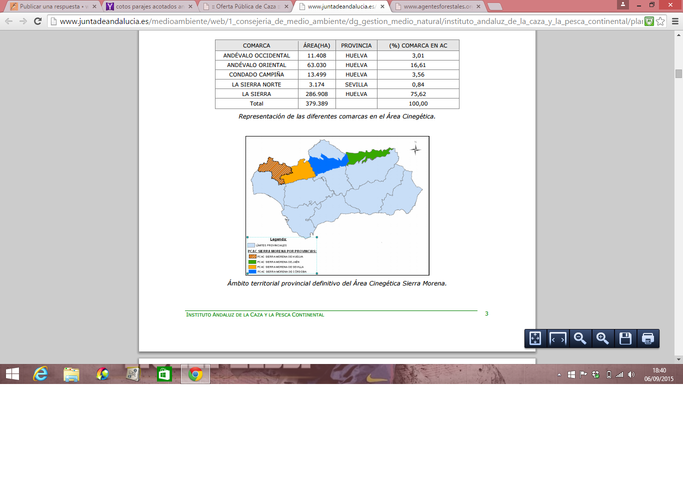Reload the current page
The height and width of the screenshot is (479, 683).
coord(37,21)
